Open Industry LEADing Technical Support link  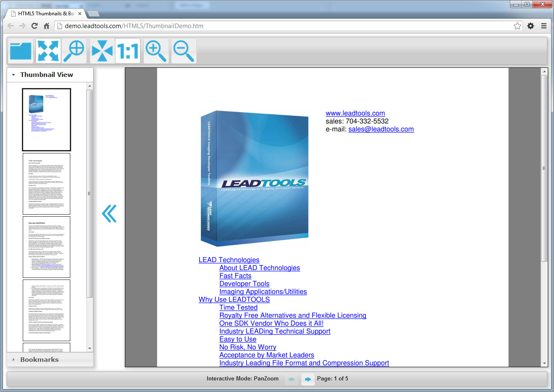275,331
